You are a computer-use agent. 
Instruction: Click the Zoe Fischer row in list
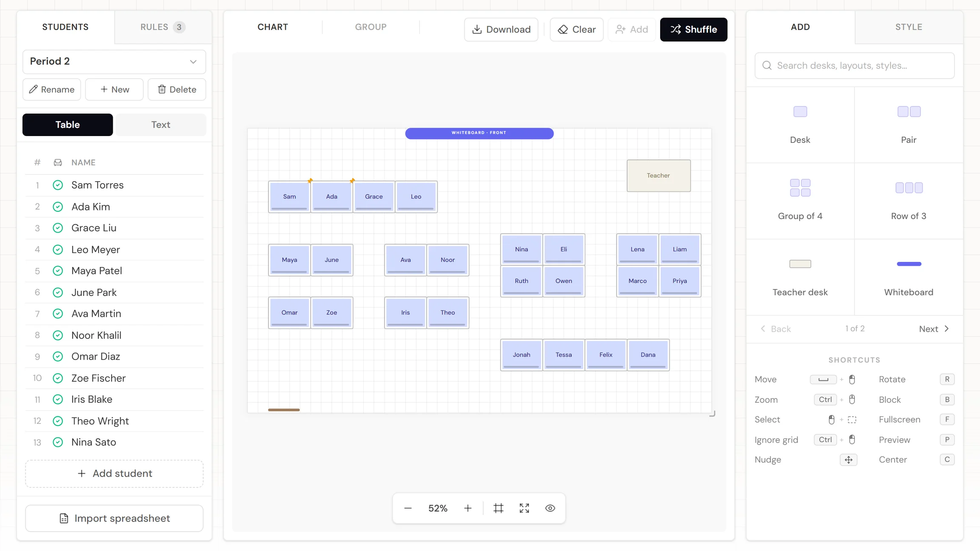(x=114, y=378)
